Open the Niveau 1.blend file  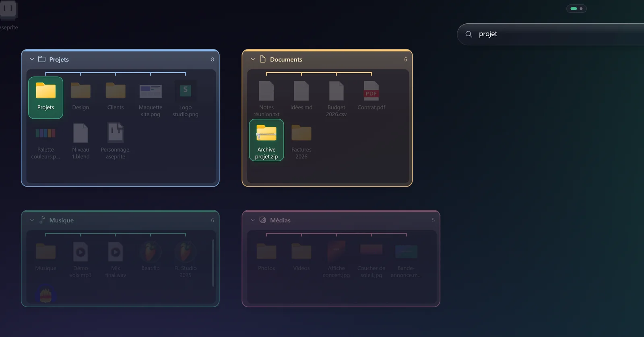(80, 140)
